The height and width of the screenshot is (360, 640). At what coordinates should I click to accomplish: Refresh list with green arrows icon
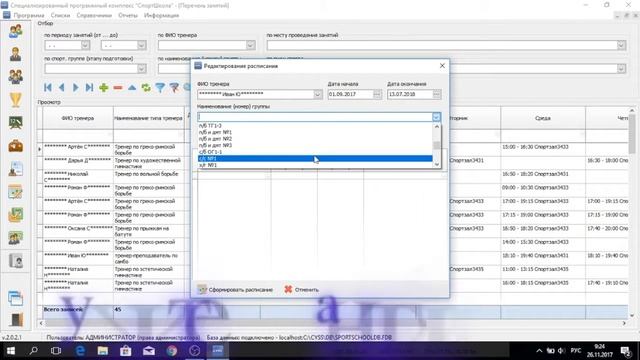coord(146,87)
